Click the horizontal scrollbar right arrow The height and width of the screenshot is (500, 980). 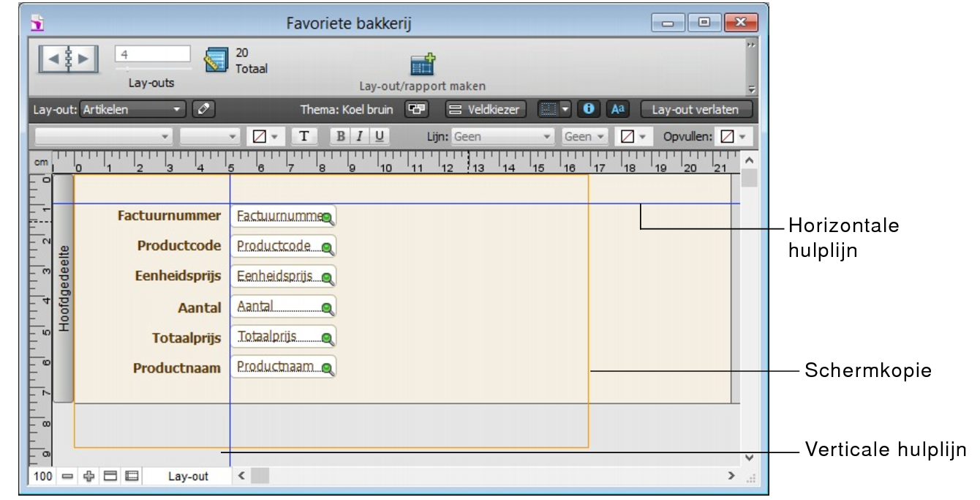pos(731,476)
